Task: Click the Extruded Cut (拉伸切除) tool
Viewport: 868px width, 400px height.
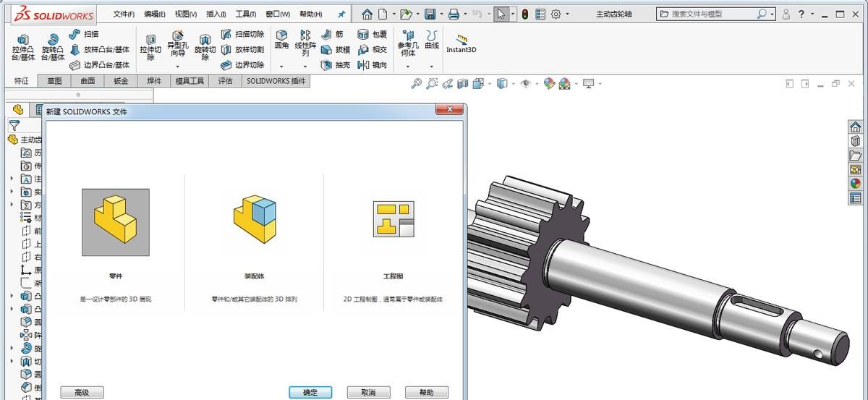Action: [x=150, y=47]
